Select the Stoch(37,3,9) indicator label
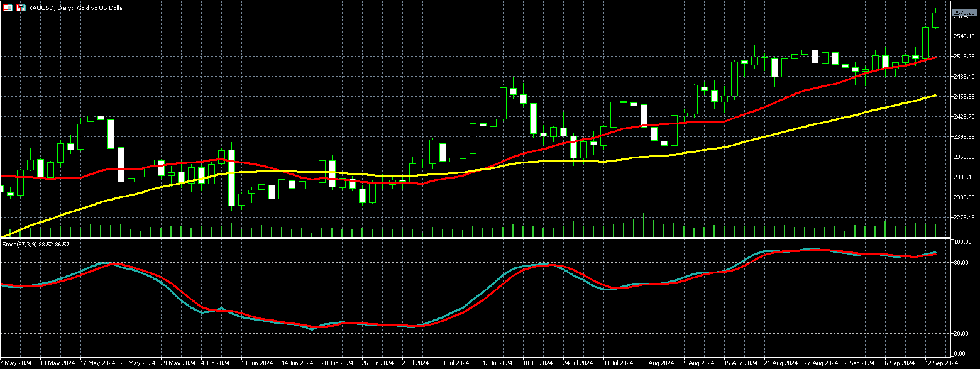Image resolution: width=980 pixels, height=369 pixels. [x=35, y=244]
